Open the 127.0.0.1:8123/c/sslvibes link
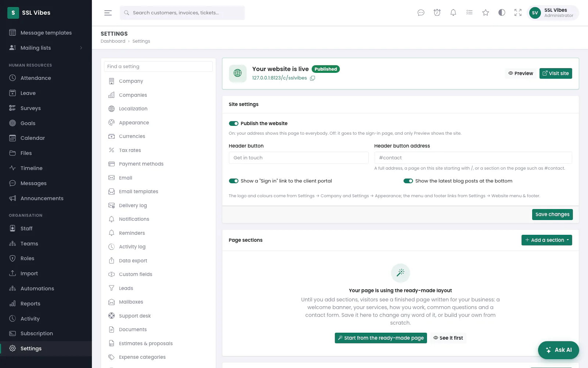This screenshot has width=588, height=368. 279,78
